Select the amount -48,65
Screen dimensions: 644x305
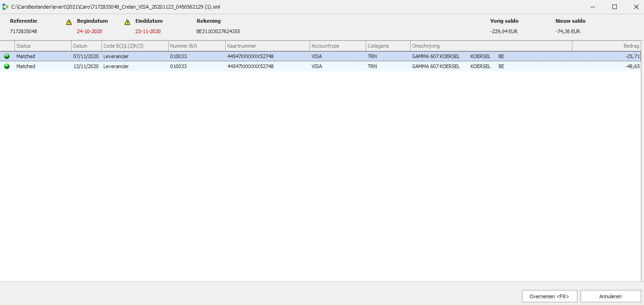coord(632,66)
